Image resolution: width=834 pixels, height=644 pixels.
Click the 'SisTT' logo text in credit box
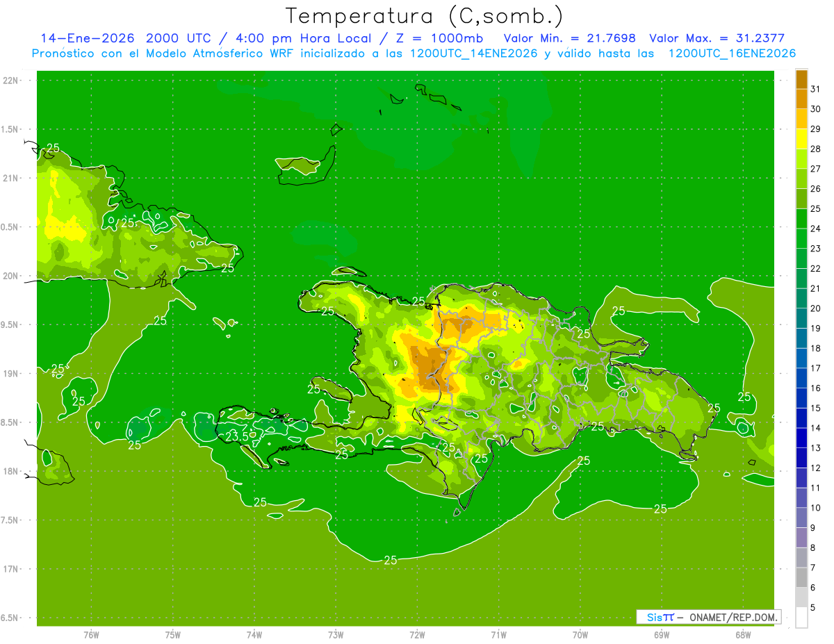pos(660,617)
